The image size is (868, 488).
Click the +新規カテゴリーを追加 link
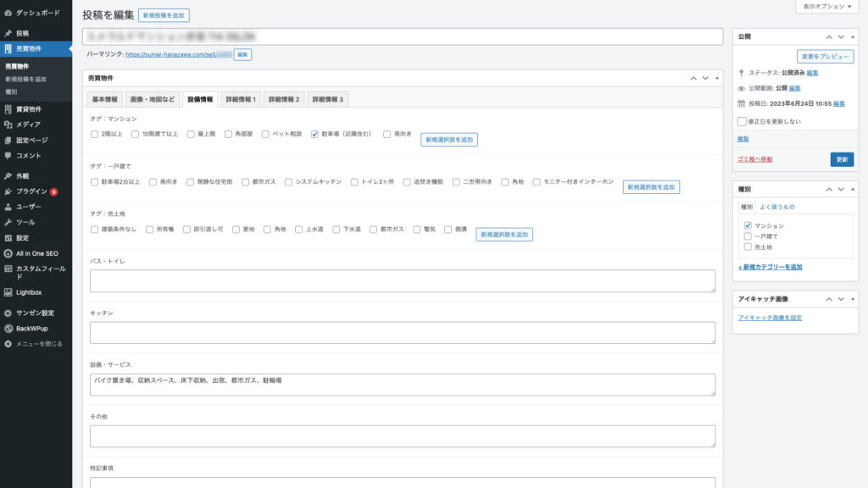point(770,267)
